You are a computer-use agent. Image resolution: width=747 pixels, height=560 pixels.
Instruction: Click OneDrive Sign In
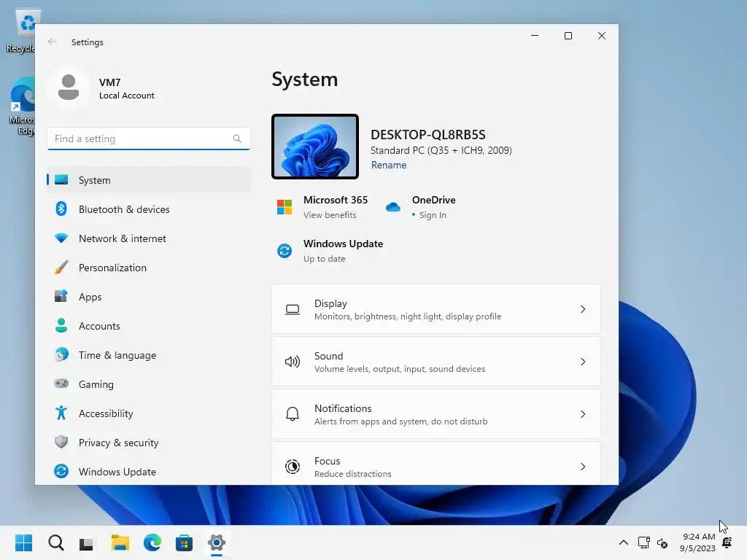pos(433,215)
